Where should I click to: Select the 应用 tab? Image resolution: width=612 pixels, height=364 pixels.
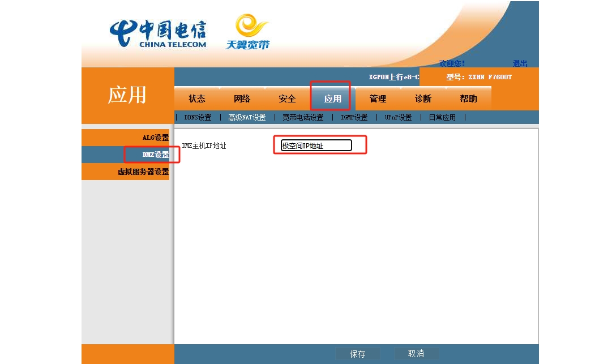click(332, 99)
